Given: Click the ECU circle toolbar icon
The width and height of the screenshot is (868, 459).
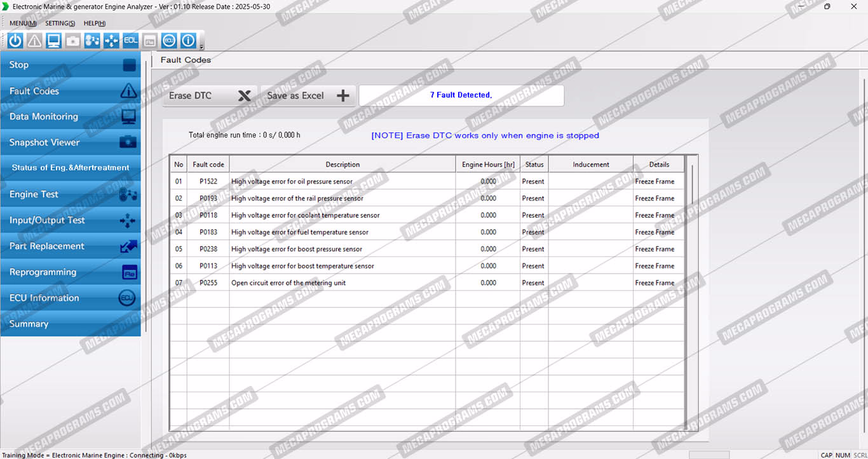Looking at the screenshot, I should (x=169, y=41).
